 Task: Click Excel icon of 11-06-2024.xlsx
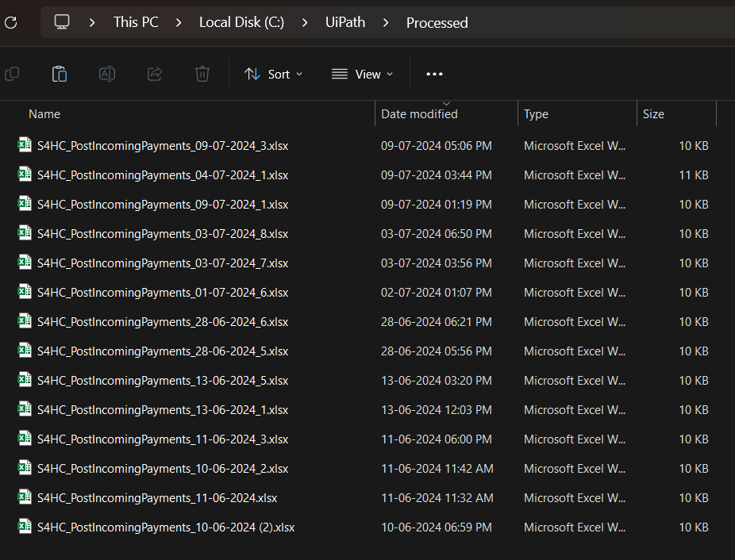(x=25, y=497)
